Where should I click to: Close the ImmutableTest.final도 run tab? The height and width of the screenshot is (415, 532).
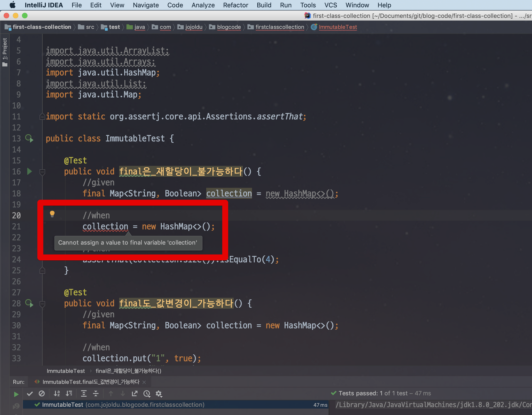(144, 382)
